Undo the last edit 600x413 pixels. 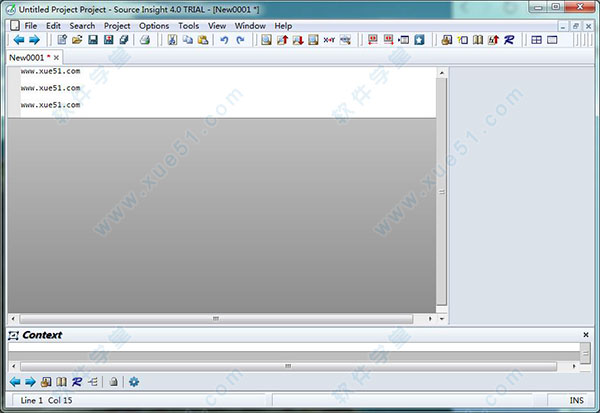(x=224, y=40)
